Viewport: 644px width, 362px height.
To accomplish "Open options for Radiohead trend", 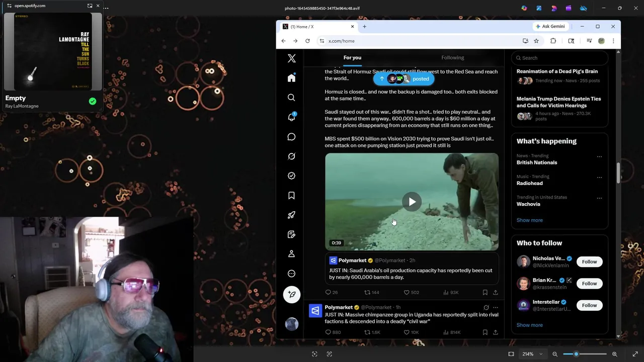I will pyautogui.click(x=599, y=177).
